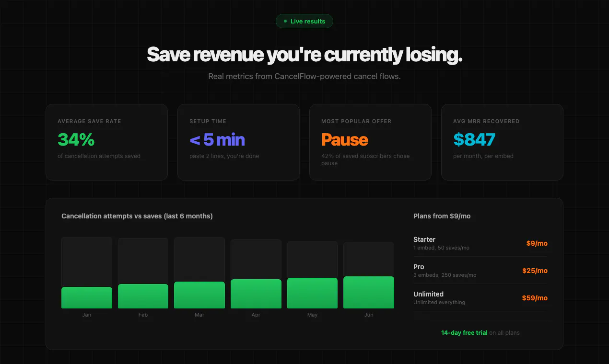Viewport: 609px width, 364px height.
Task: Click text per month, per embed
Action: point(483,156)
